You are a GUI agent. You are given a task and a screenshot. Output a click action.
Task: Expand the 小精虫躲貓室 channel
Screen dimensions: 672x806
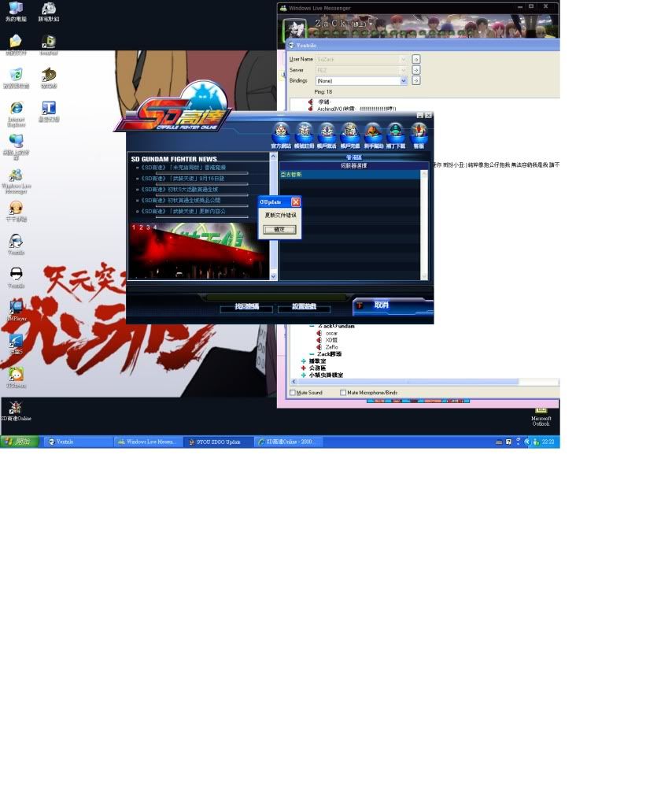tap(304, 375)
